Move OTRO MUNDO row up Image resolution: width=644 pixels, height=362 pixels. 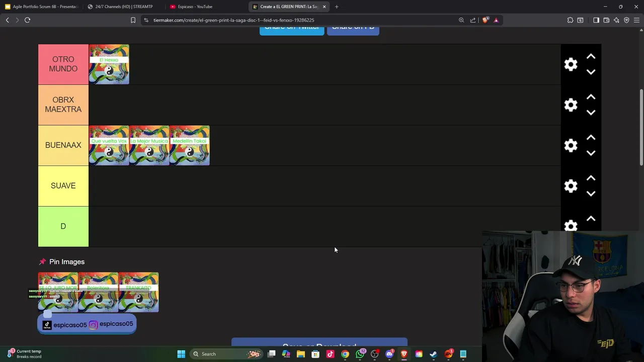pyautogui.click(x=591, y=57)
